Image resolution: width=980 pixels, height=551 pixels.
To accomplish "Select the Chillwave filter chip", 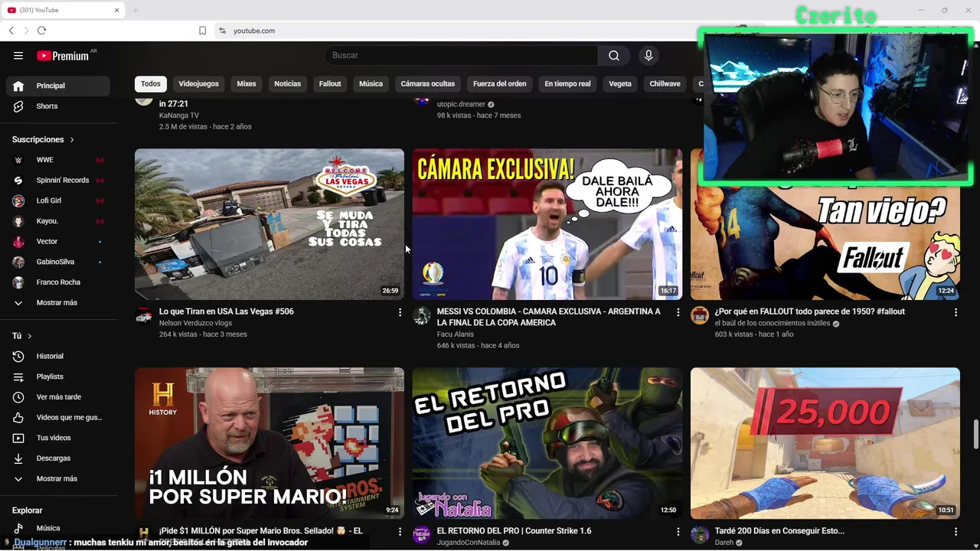I will pyautogui.click(x=665, y=84).
